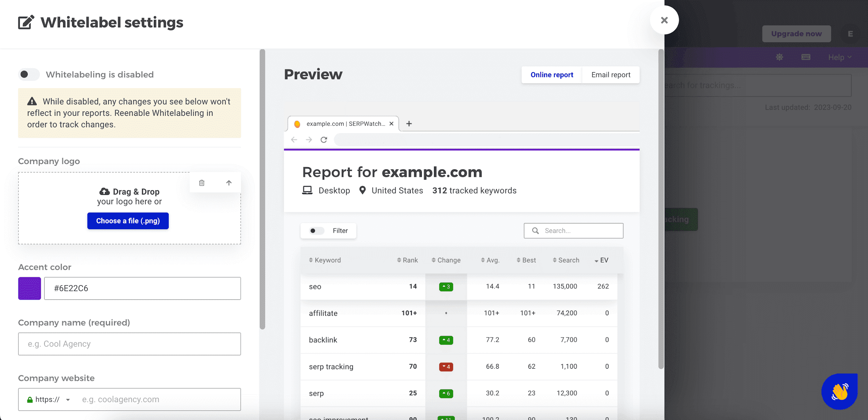Click the forward arrow in preview browser

coord(309,140)
